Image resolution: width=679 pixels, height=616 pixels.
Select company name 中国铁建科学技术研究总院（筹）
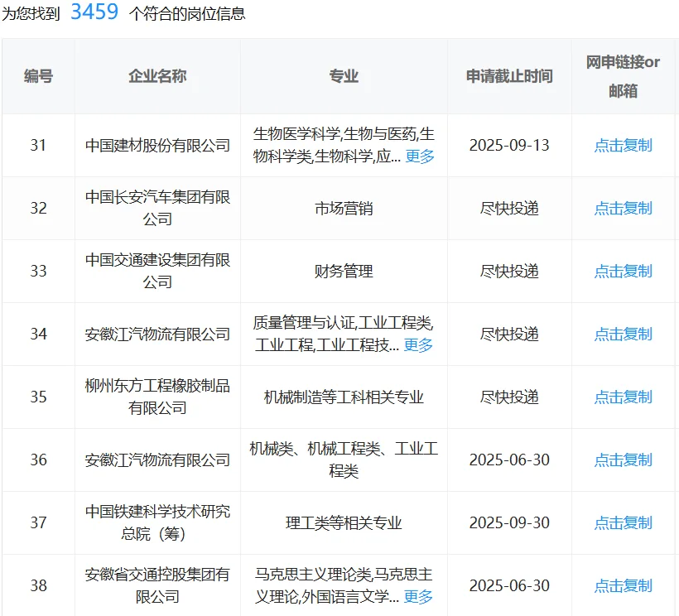(157, 523)
